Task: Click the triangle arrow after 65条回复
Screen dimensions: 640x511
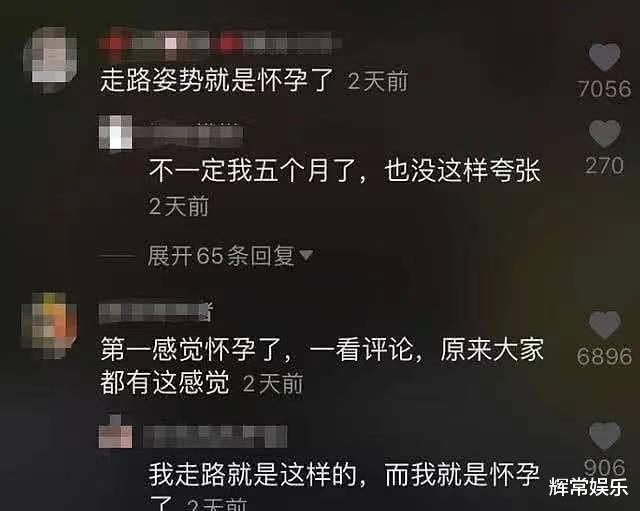Action: pyautogui.click(x=306, y=256)
